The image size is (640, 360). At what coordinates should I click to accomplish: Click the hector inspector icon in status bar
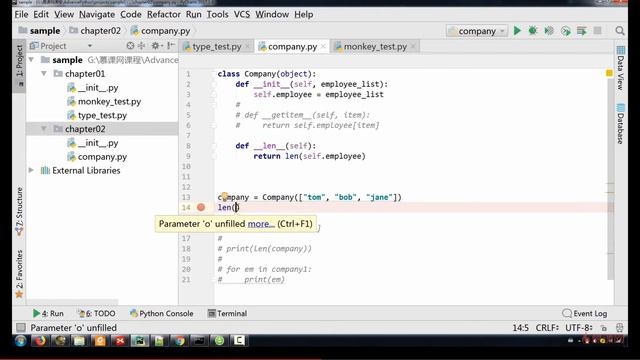tap(620, 328)
